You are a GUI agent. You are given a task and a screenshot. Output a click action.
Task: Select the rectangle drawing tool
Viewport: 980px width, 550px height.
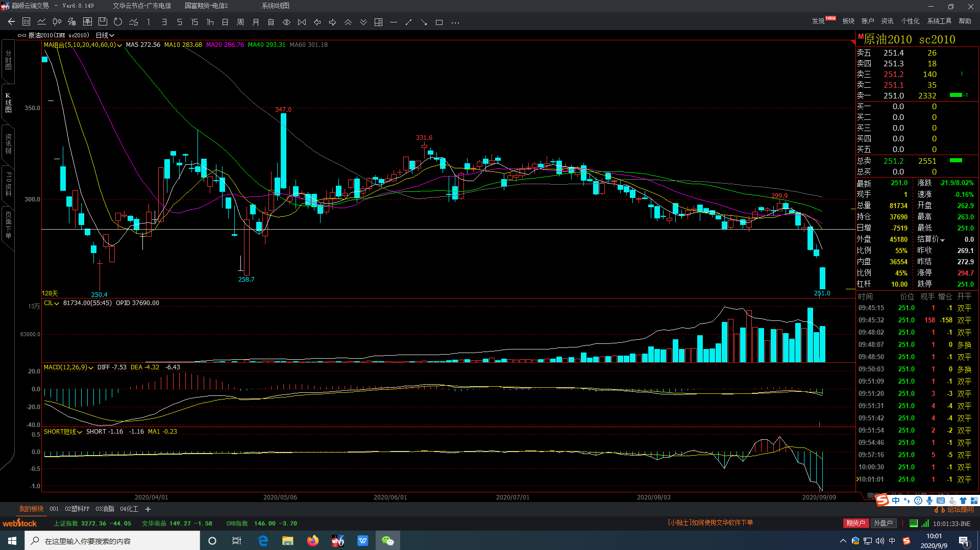click(439, 22)
